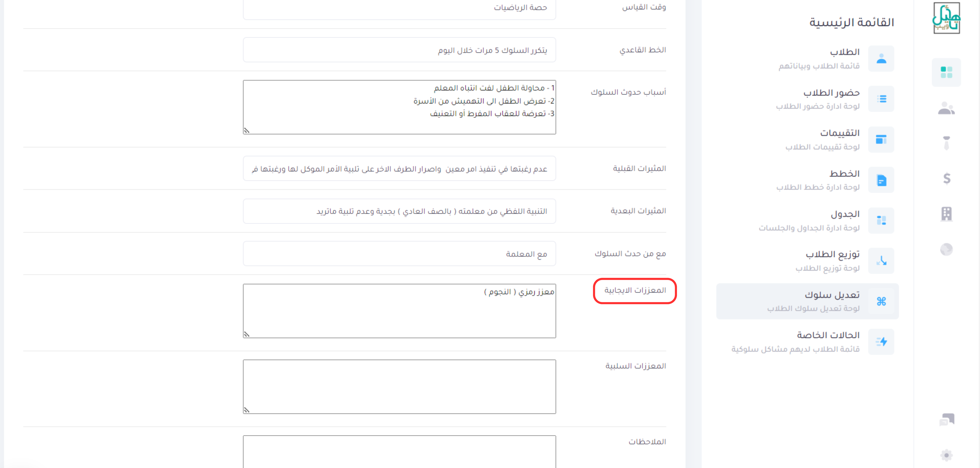This screenshot has height=468, width=980.
Task: Grab resize handle of أسباب حدوث السلوك textarea
Action: tap(247, 131)
